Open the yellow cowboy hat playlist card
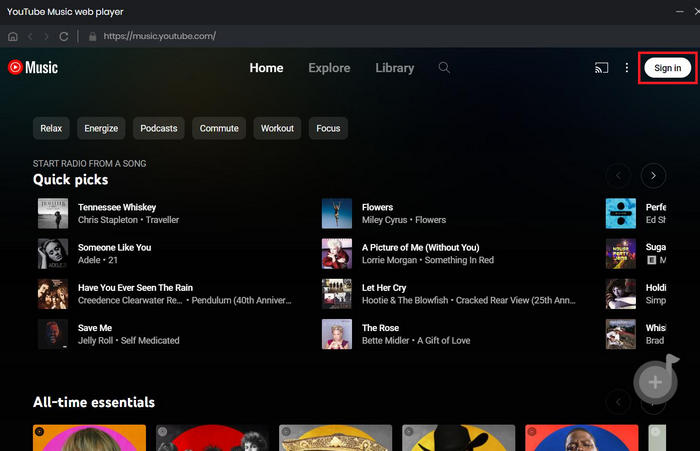Screen dimensions: 700x451 pos(458,438)
